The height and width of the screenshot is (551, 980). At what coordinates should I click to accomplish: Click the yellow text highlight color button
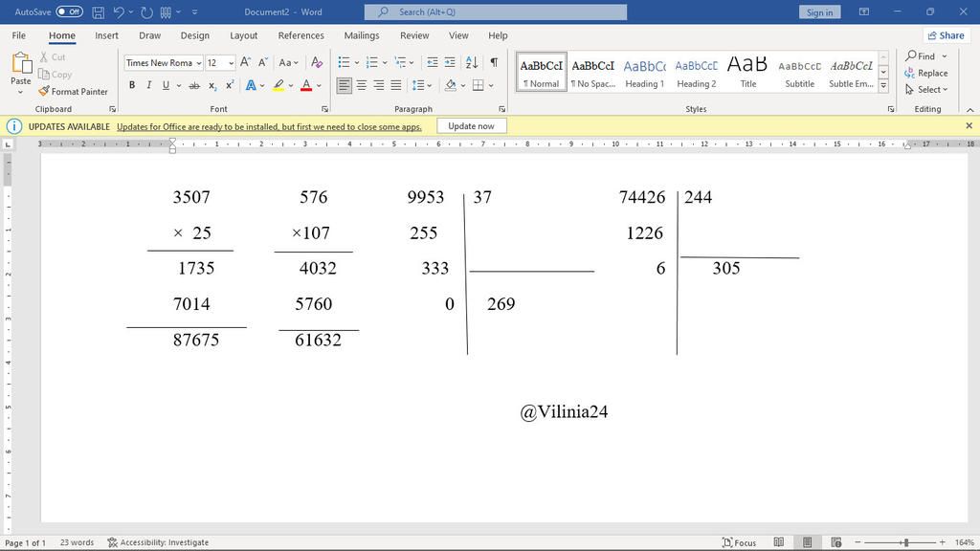click(x=278, y=85)
